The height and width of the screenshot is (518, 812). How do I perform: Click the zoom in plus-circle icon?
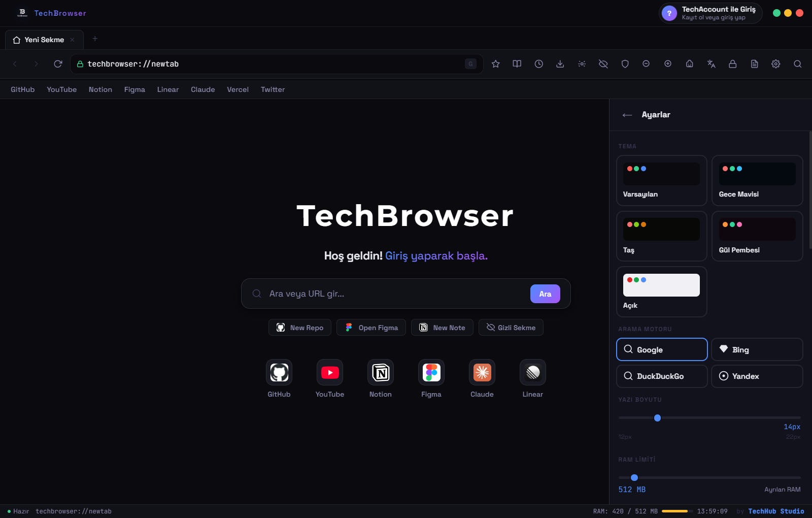point(668,64)
